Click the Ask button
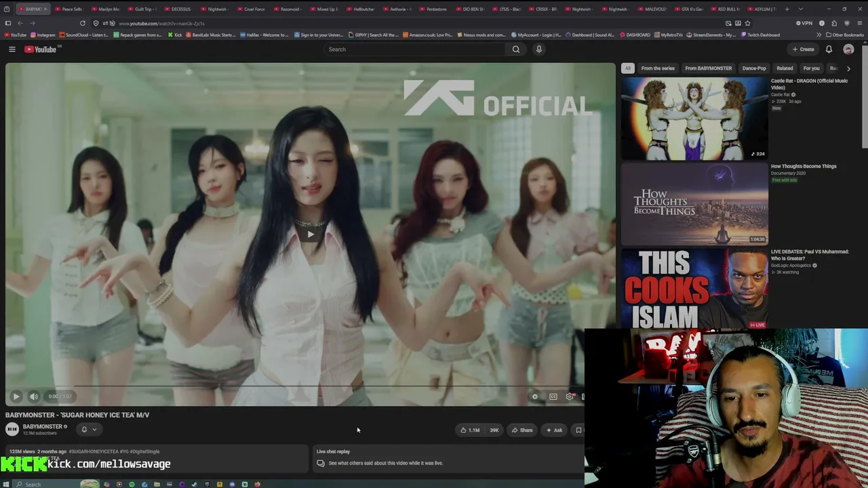This screenshot has height=488, width=868. [x=554, y=430]
